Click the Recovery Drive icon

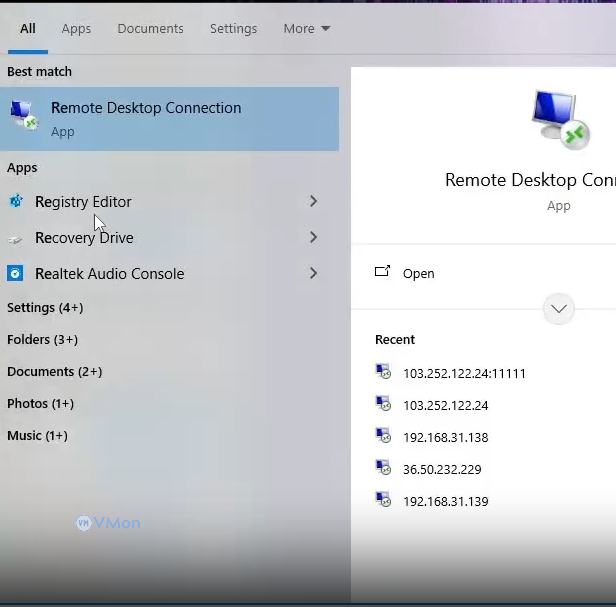16,238
